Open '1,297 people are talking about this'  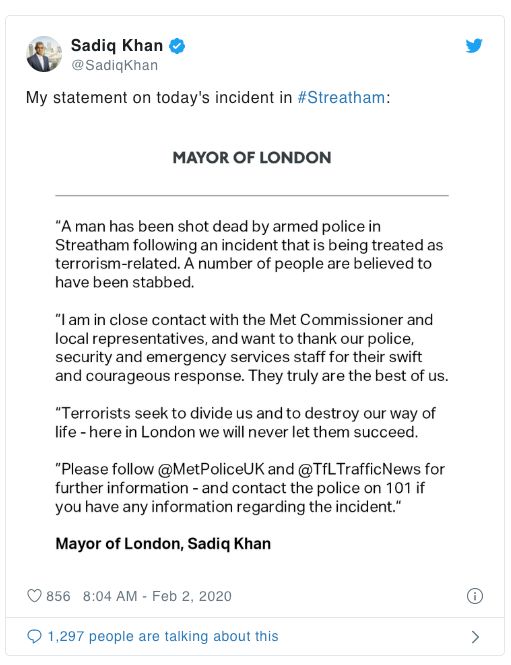(x=163, y=636)
